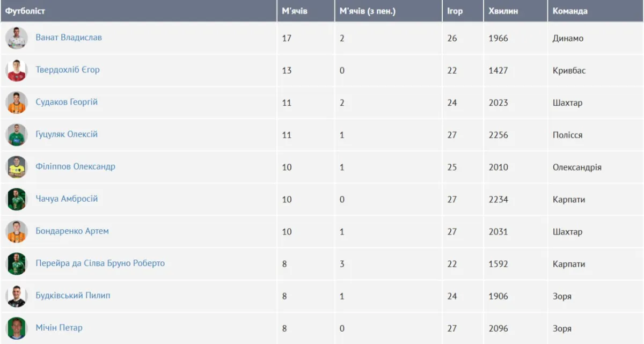
Task: Open Філіппов Олександр player avatar
Action: click(17, 167)
